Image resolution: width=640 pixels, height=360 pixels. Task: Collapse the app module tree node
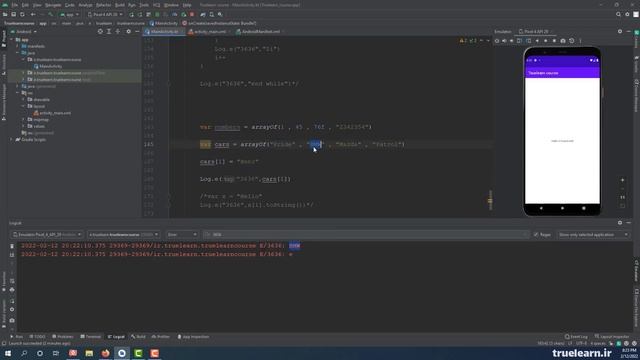coord(11,40)
